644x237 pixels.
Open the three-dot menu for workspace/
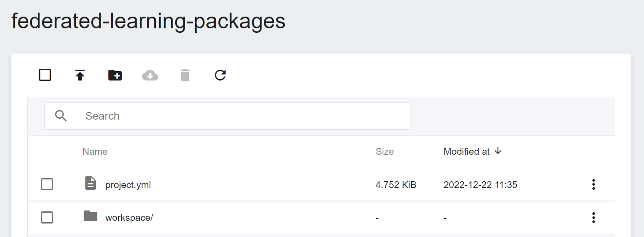[594, 218]
